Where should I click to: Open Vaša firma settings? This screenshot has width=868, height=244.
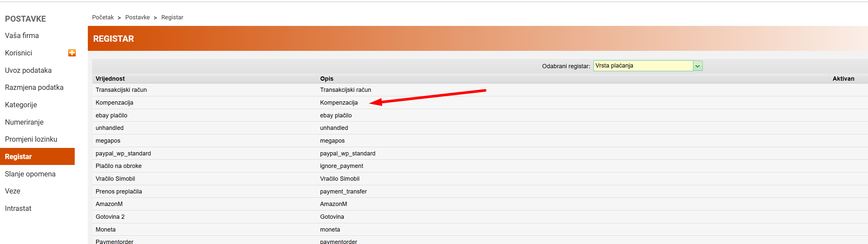coord(22,35)
